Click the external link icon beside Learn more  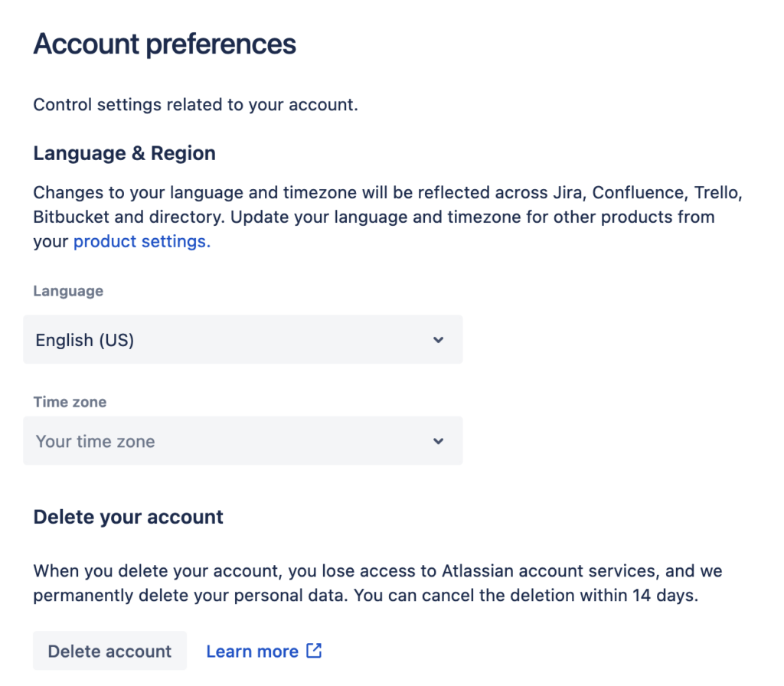(314, 651)
